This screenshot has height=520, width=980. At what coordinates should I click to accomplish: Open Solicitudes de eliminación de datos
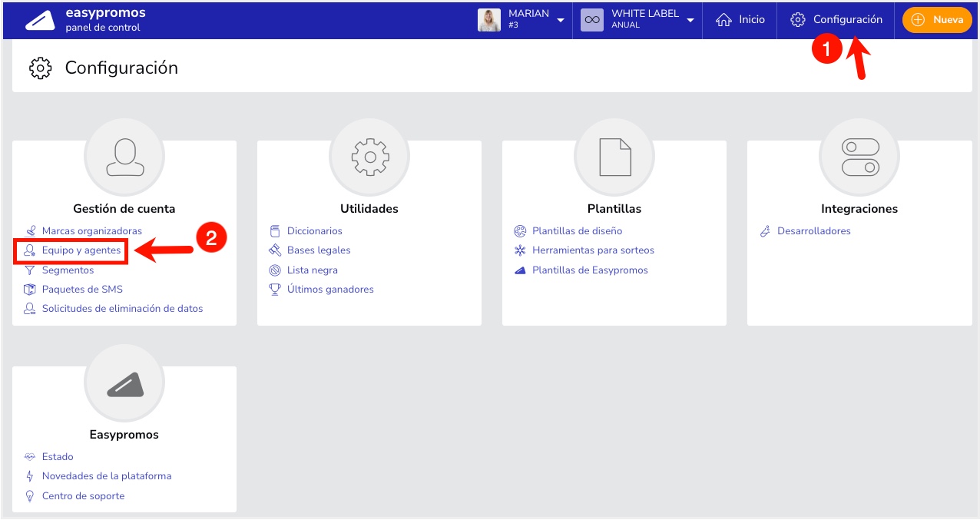123,309
